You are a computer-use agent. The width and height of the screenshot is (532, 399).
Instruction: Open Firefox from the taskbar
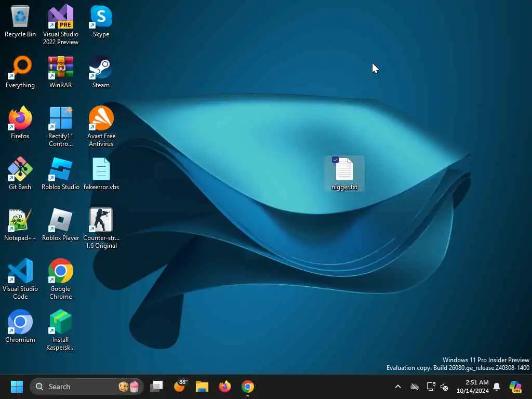pos(224,387)
